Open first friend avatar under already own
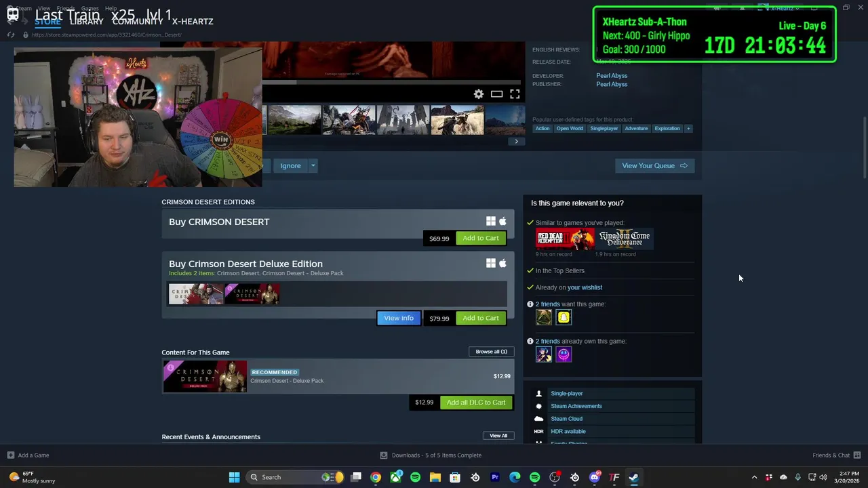The width and height of the screenshot is (868, 488). click(544, 354)
